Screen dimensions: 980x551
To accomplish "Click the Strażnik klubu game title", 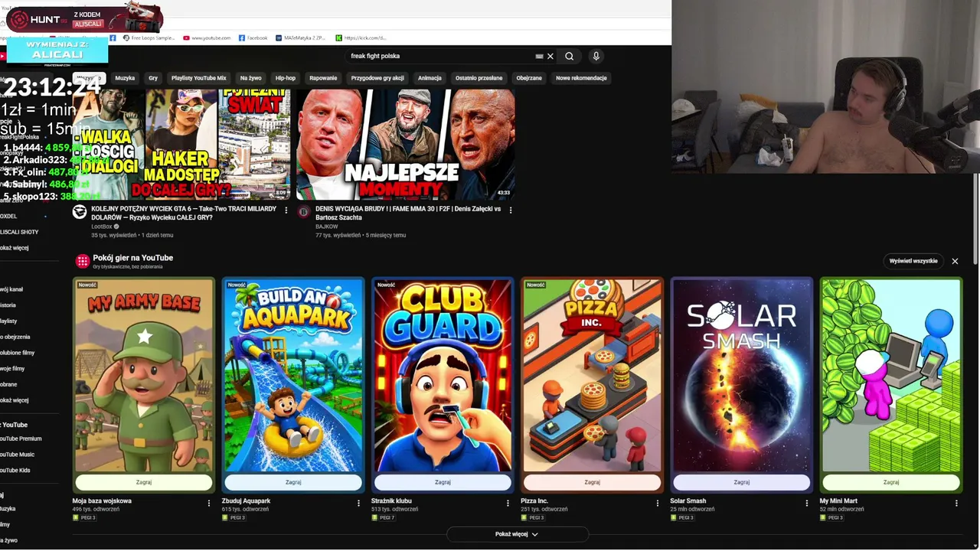I will (391, 501).
